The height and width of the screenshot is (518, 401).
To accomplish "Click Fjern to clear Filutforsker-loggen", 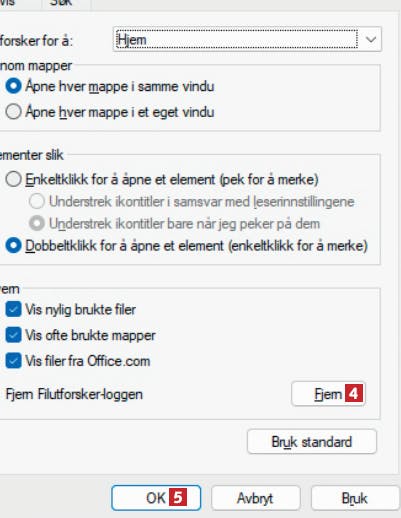I will 328,394.
